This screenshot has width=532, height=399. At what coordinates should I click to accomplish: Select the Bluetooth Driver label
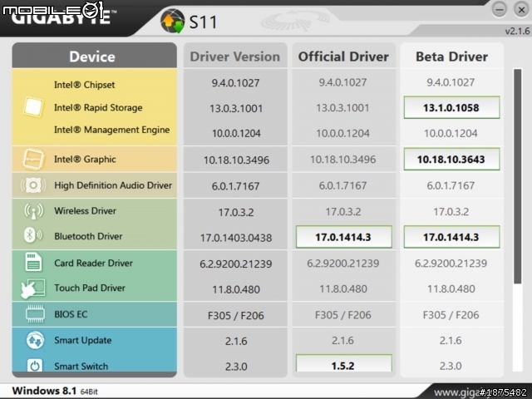88,236
